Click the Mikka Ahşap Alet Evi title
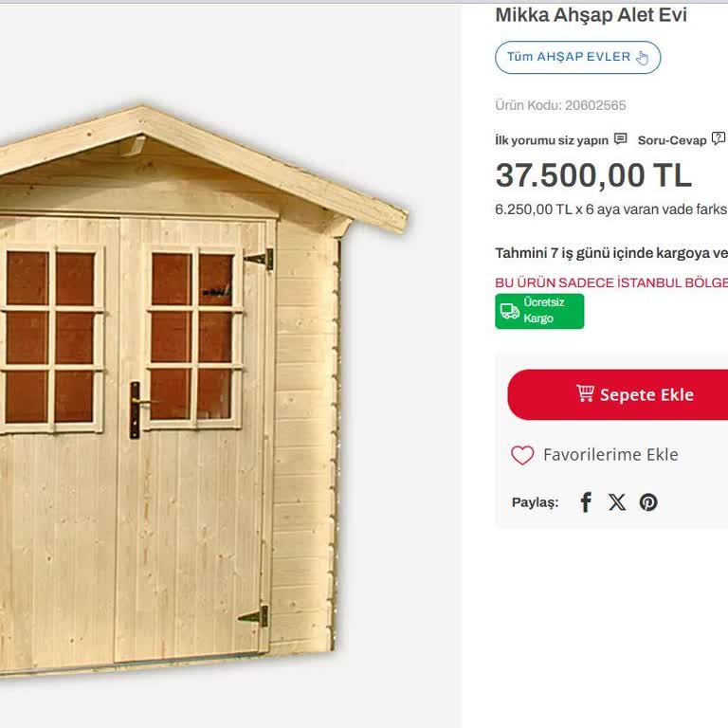 tap(591, 15)
